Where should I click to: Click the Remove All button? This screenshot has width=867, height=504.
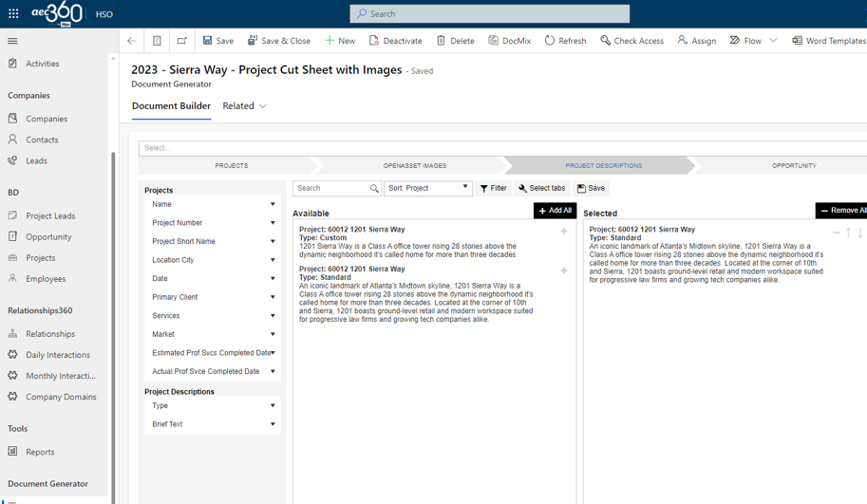[x=841, y=211]
